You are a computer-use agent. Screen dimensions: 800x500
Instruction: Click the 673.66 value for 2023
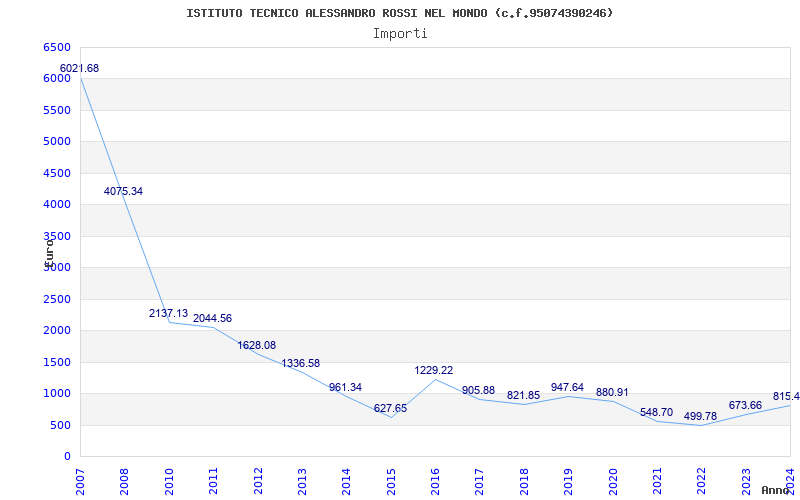(x=745, y=406)
